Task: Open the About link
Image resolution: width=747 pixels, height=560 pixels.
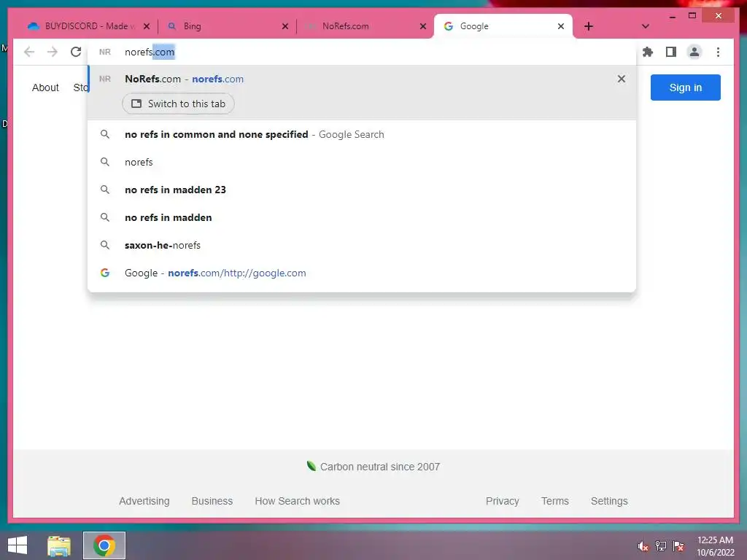Action: point(45,87)
